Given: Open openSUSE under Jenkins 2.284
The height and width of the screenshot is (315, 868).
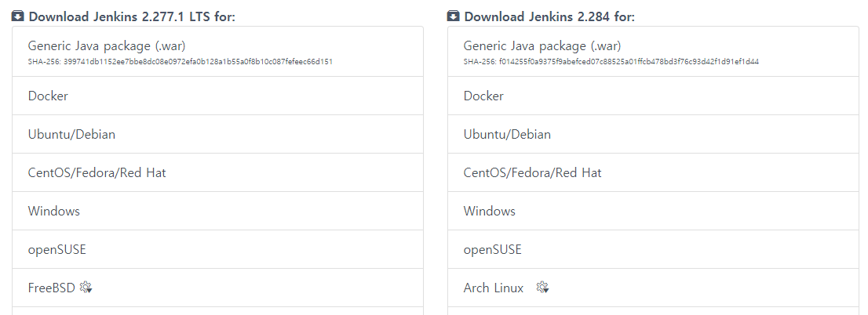Looking at the screenshot, I should tap(653, 249).
